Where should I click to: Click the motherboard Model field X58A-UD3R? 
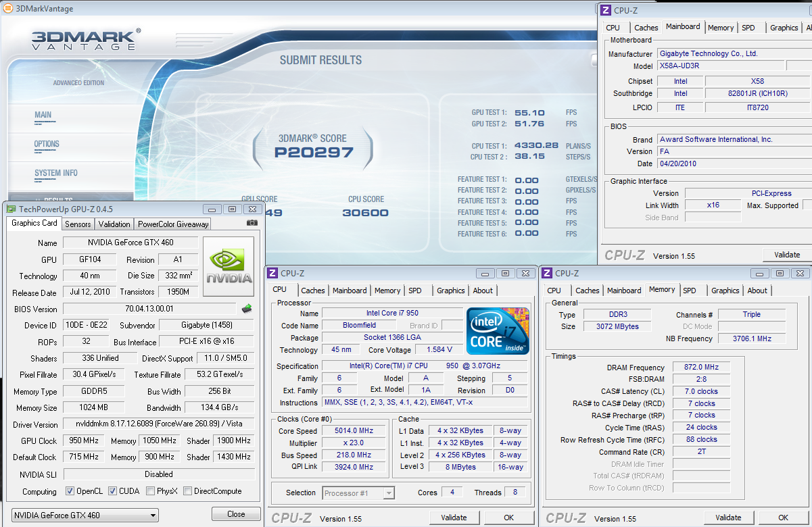point(721,66)
